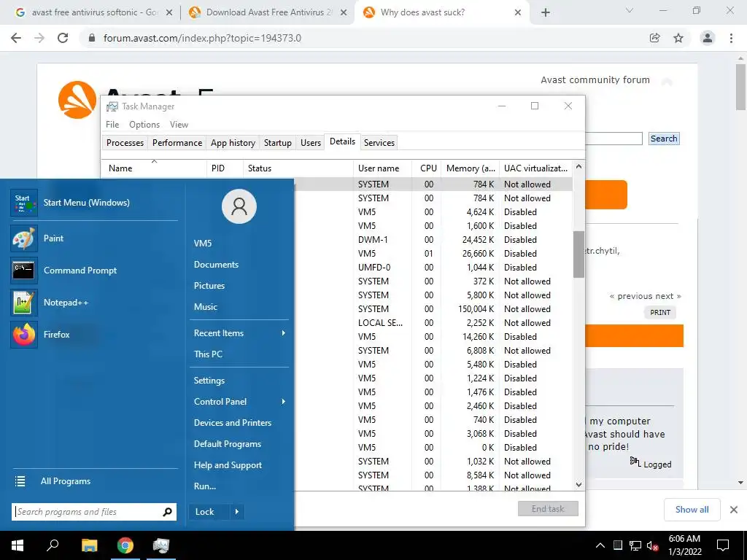
Task: Close the downloads bar
Action: click(x=734, y=510)
